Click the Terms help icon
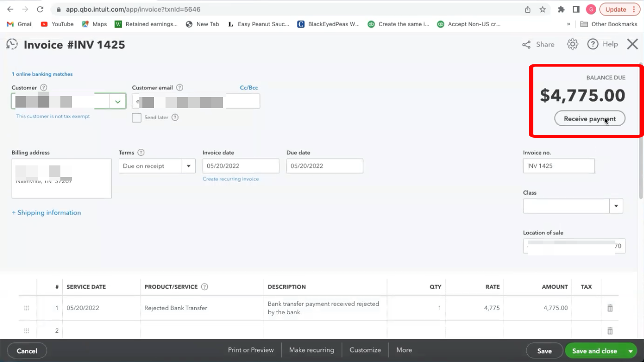 tap(141, 152)
